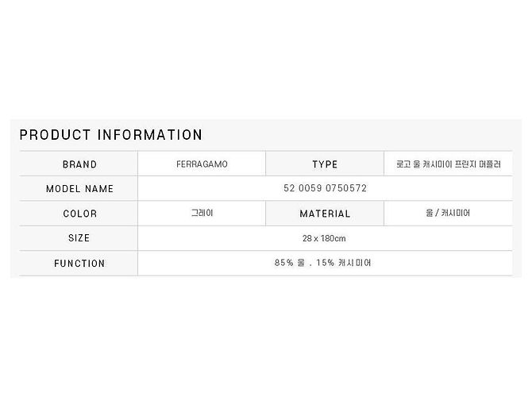Click the 180cm text in the size row

point(333,238)
